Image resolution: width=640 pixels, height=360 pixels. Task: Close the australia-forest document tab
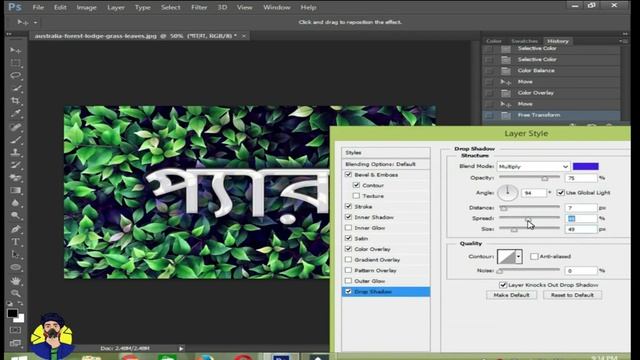click(x=244, y=36)
